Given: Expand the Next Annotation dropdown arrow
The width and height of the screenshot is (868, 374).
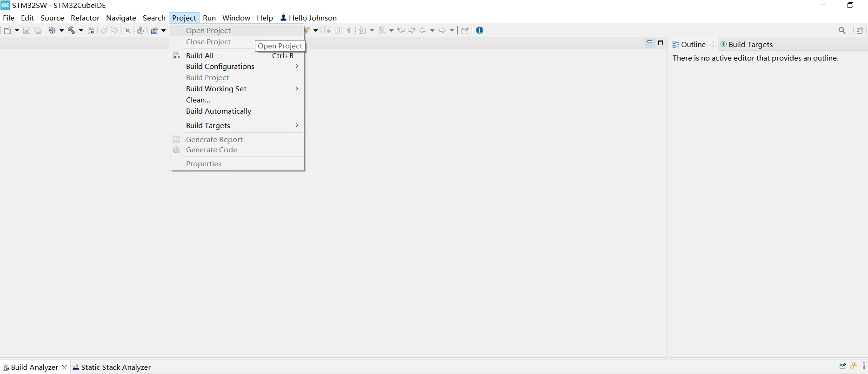Looking at the screenshot, I should pyautogui.click(x=372, y=31).
